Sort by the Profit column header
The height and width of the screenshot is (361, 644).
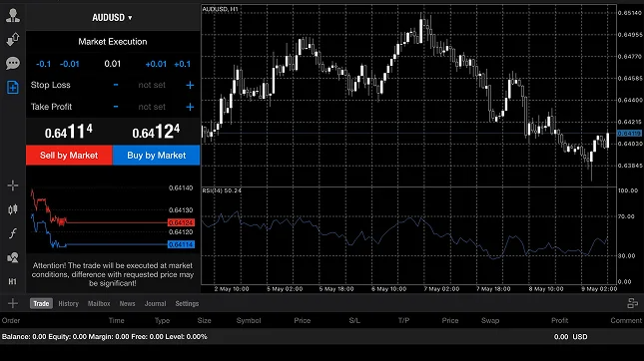(559, 320)
